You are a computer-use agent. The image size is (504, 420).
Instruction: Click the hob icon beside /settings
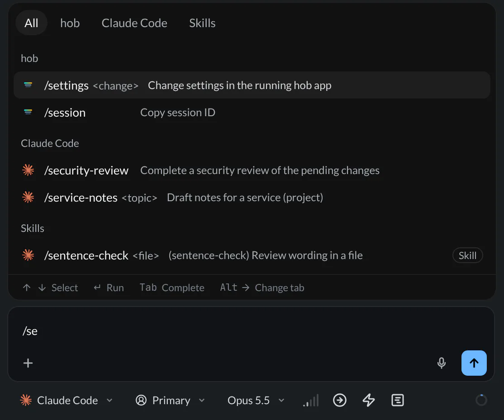click(28, 85)
